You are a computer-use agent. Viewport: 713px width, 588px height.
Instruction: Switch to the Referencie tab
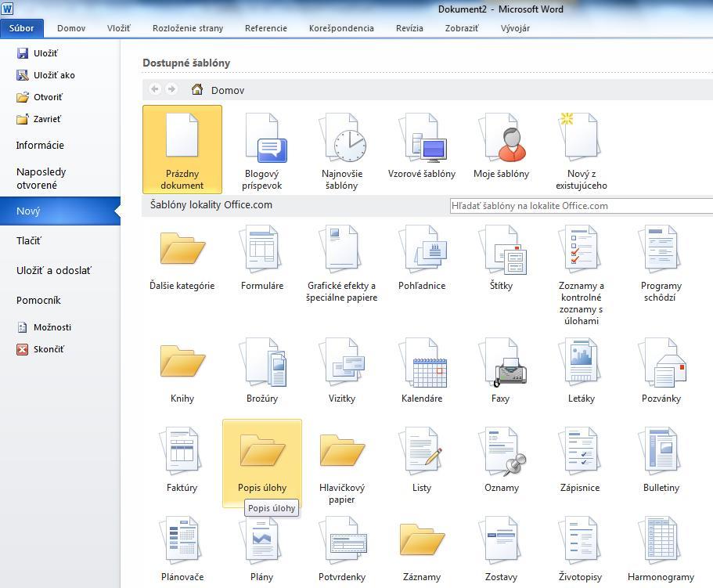(x=266, y=28)
